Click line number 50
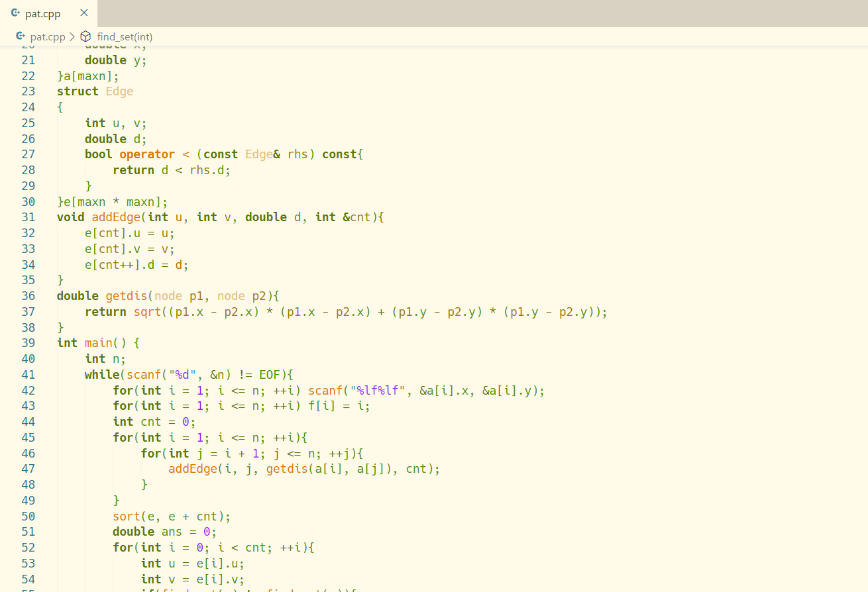Viewport: 868px width, 592px height. pyautogui.click(x=28, y=517)
